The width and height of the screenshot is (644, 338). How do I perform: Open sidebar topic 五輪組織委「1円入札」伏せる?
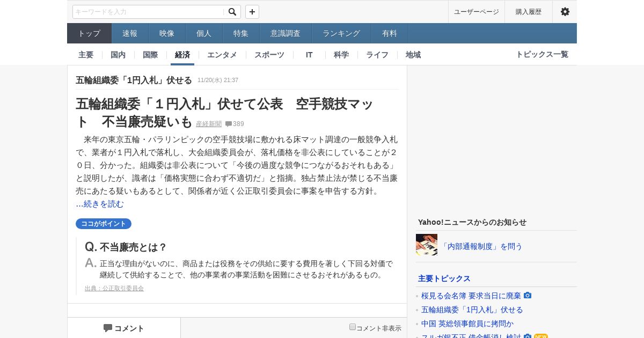[x=472, y=310]
